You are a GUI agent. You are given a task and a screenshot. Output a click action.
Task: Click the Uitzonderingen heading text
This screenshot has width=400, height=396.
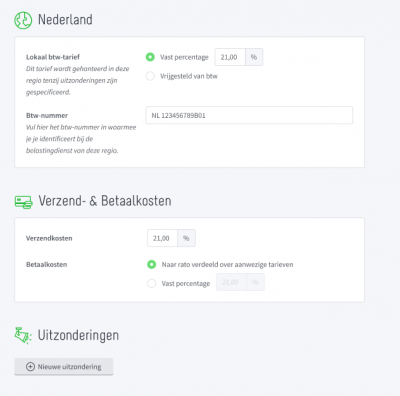(78, 335)
